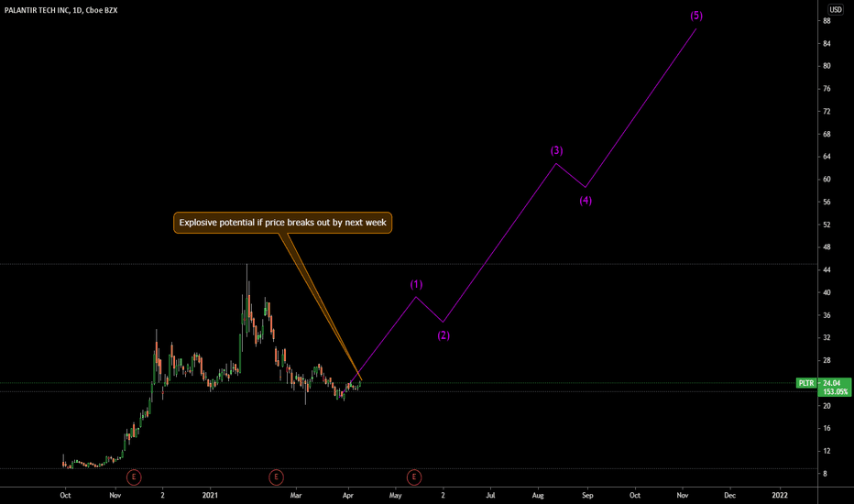Viewport: 854px width, 504px height.
Task: Click the 88 price axis label
Action: [827, 21]
